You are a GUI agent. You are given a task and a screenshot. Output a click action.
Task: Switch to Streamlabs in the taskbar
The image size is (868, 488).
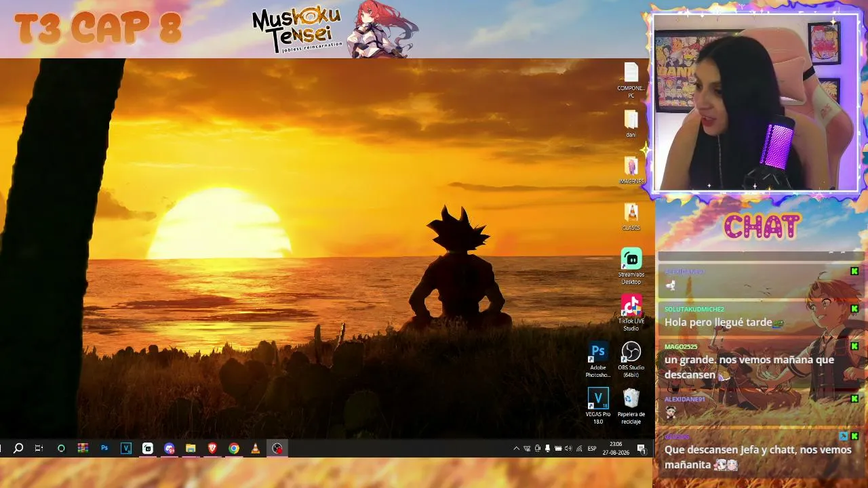point(148,448)
